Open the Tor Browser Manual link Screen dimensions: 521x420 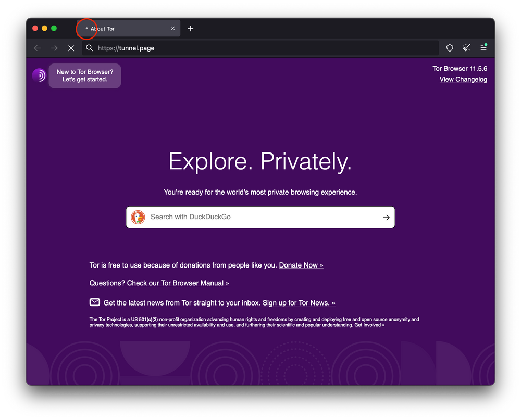coord(178,283)
